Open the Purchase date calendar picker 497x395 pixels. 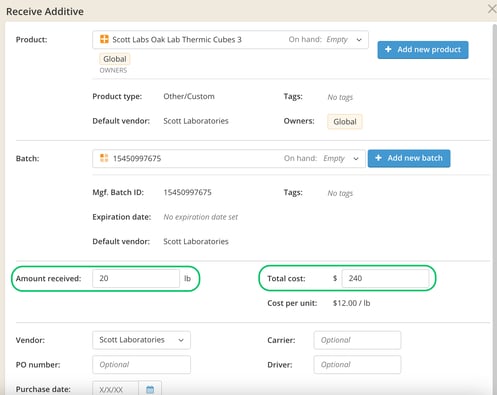coord(150,389)
